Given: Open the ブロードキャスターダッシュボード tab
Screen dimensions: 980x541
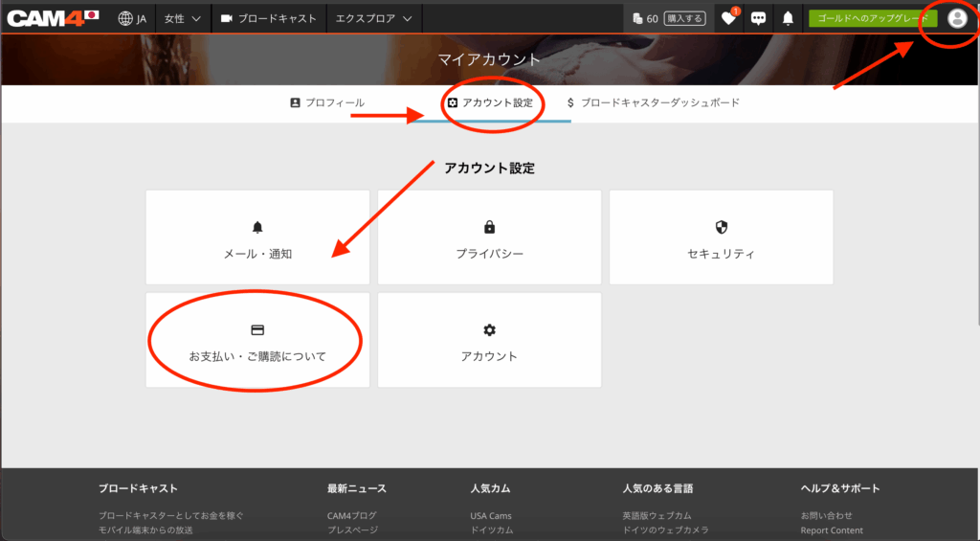Looking at the screenshot, I should tap(653, 102).
